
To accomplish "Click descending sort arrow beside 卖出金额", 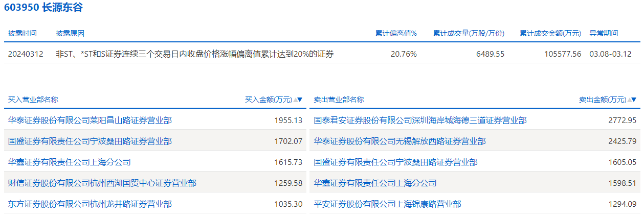I will [x=634, y=100].
